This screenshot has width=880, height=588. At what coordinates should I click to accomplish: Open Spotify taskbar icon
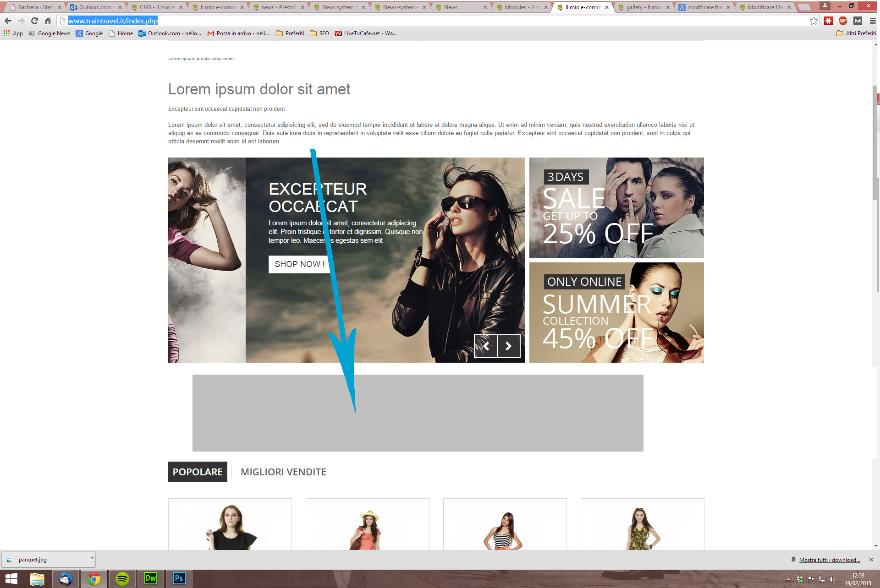pos(122,578)
